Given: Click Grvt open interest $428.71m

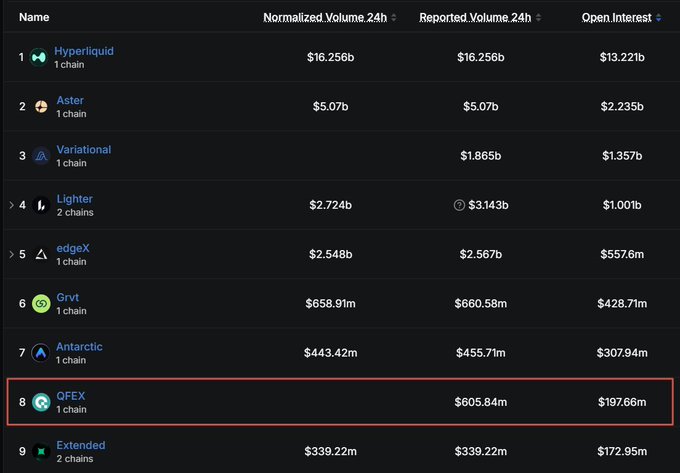Looking at the screenshot, I should coord(622,303).
